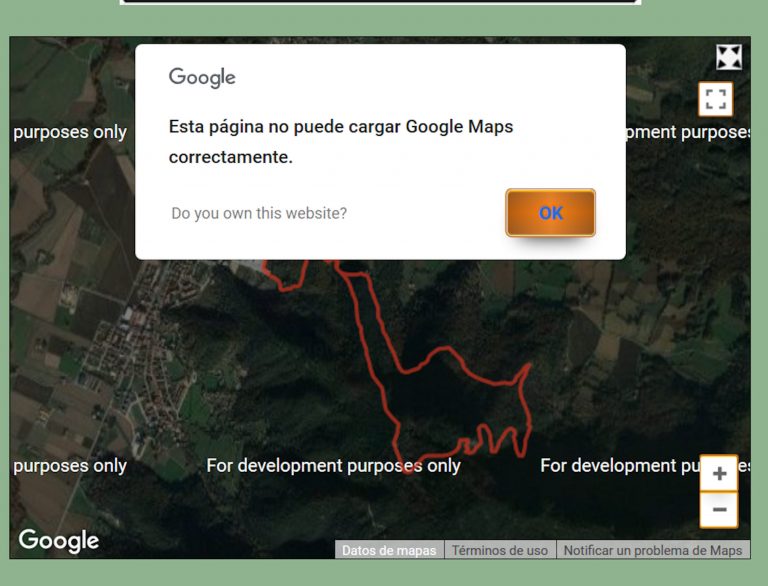Click 'Notificar un problema de Maps'
This screenshot has height=586, width=768.
pos(653,550)
